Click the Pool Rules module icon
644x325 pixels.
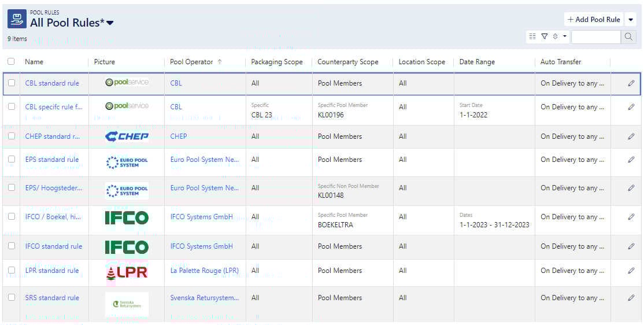click(x=17, y=19)
